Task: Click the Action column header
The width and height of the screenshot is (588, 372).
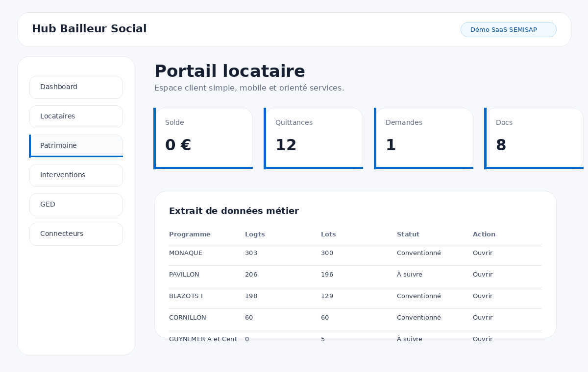Action: 484,234
